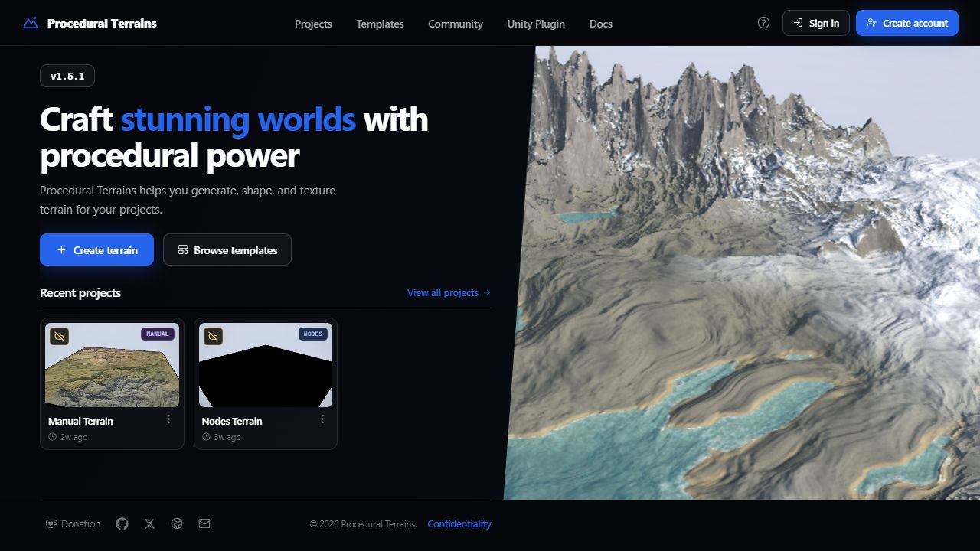Open the Confidentiality link
Screen dimensions: 980x551
459,524
